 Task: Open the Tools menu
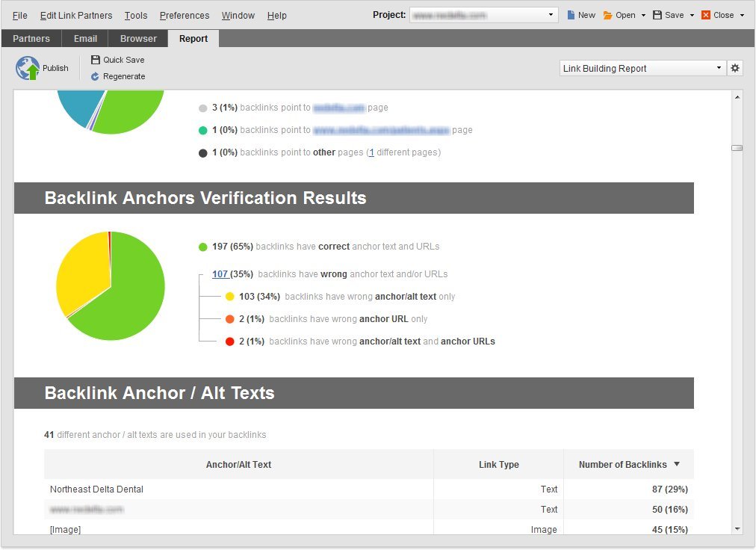tap(136, 16)
